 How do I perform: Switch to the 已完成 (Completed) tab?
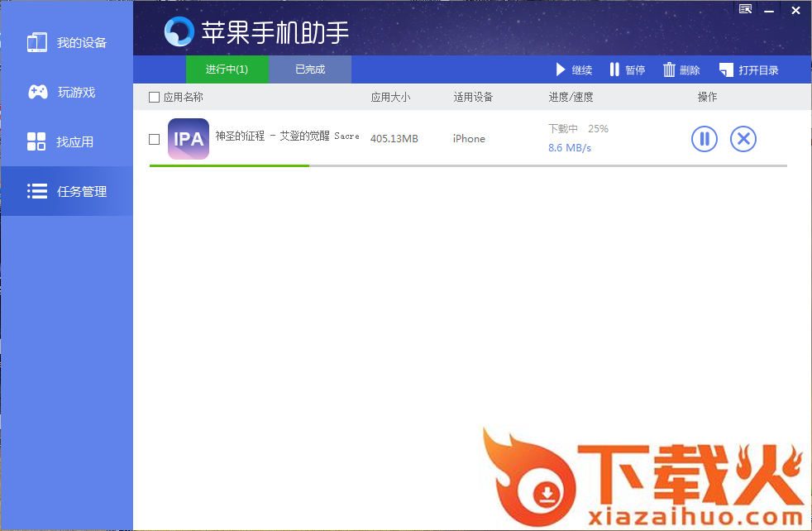[310, 69]
